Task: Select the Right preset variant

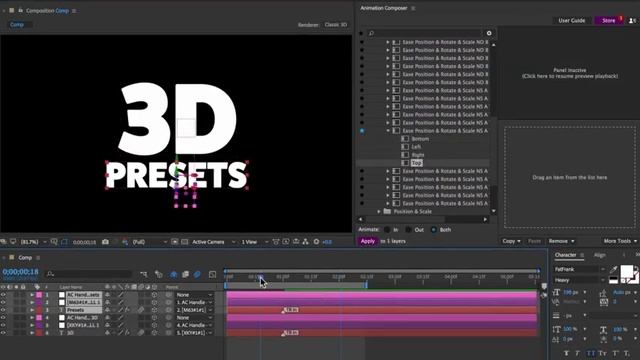Action: point(418,155)
